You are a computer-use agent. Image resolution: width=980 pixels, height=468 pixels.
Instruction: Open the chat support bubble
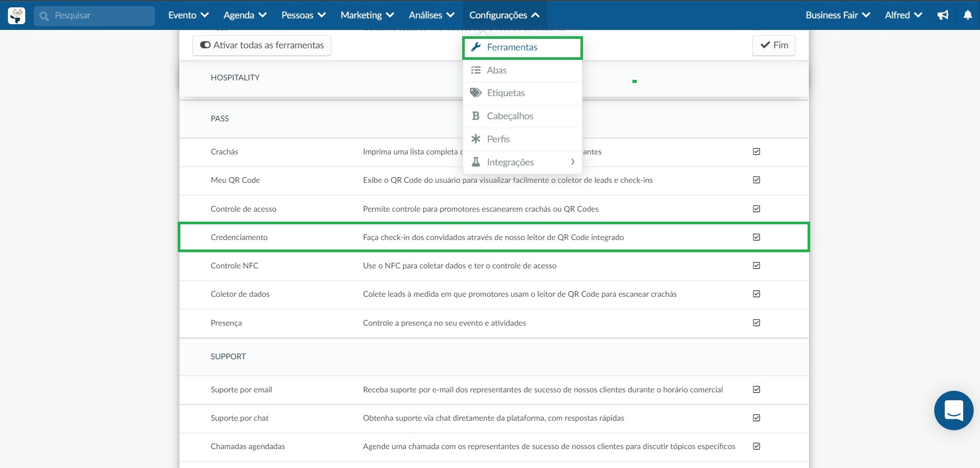click(x=954, y=410)
